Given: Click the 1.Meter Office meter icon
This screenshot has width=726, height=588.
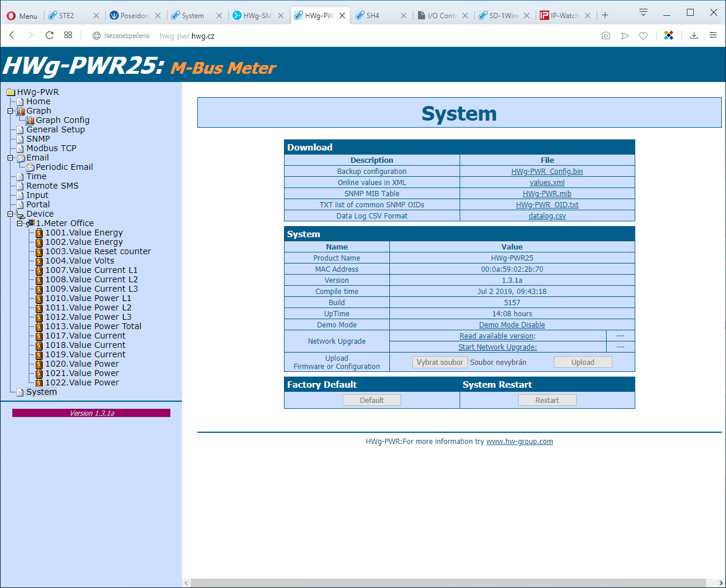Looking at the screenshot, I should tap(30, 223).
